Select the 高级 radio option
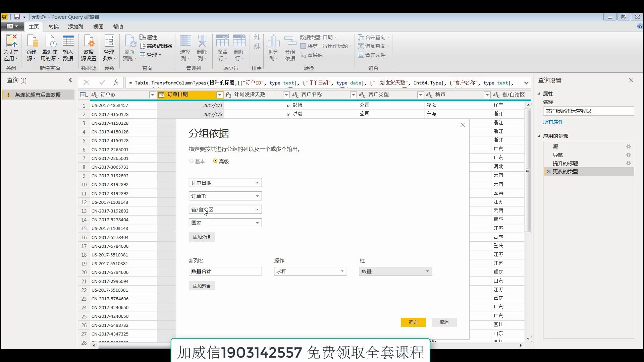 (215, 161)
